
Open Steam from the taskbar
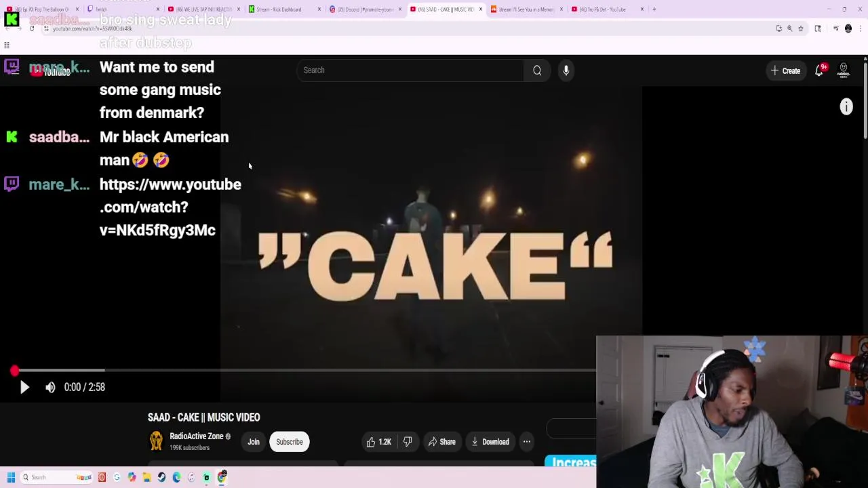pyautogui.click(x=161, y=477)
